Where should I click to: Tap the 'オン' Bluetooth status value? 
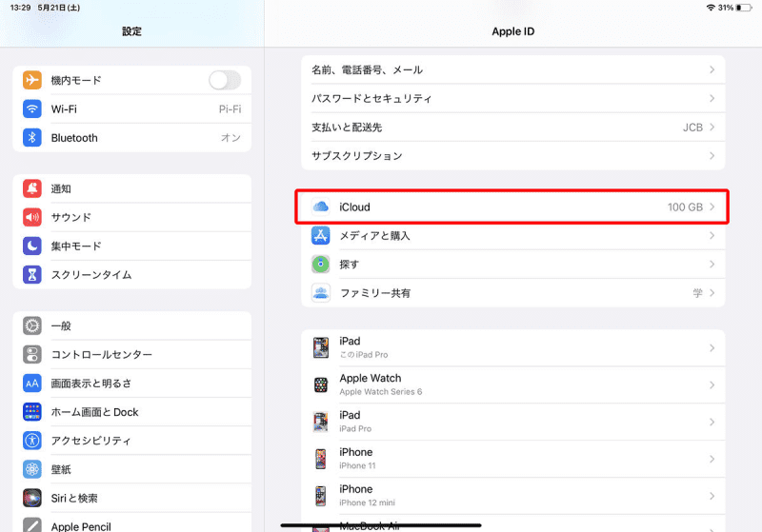coord(231,138)
